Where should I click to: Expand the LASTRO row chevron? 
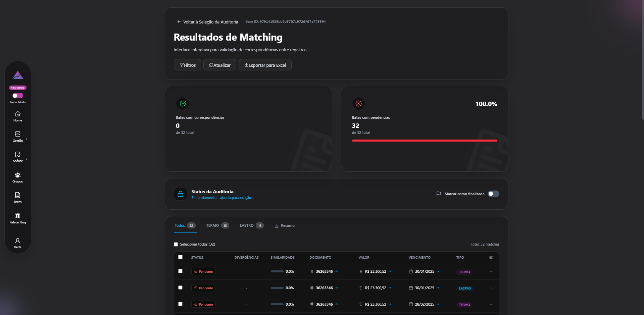pos(491,288)
